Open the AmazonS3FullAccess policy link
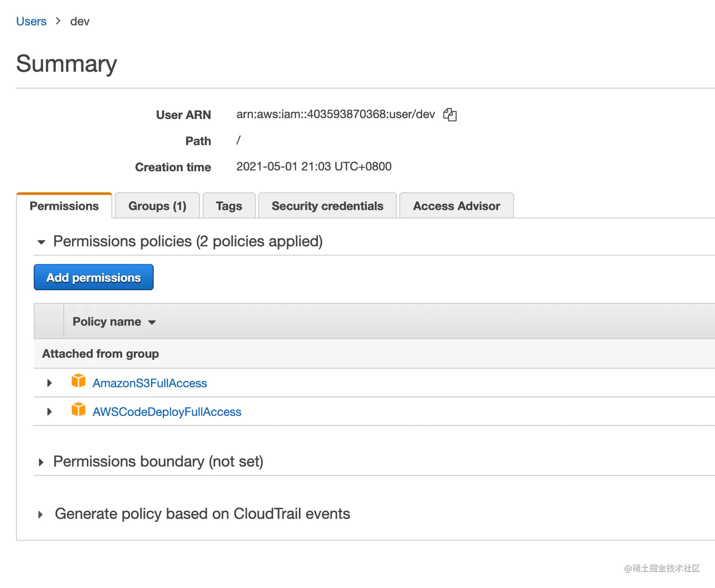 coord(149,383)
